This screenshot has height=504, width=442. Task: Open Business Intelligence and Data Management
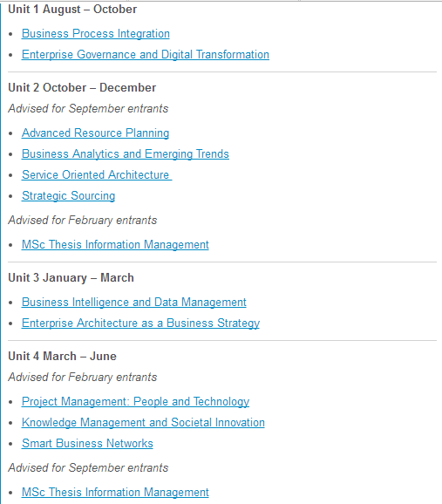(134, 302)
